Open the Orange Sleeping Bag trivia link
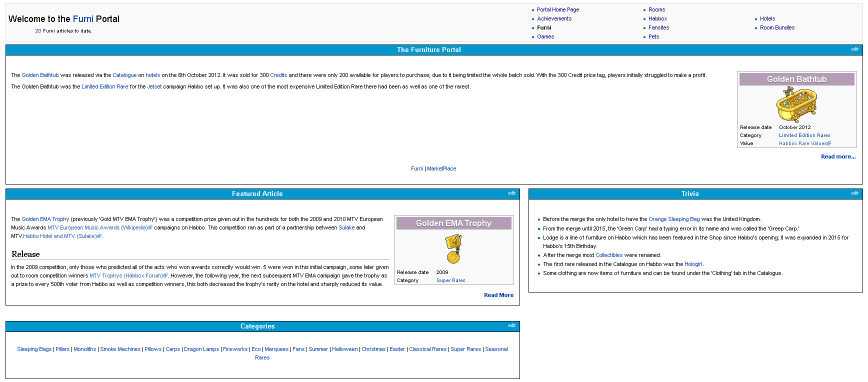 tap(674, 219)
